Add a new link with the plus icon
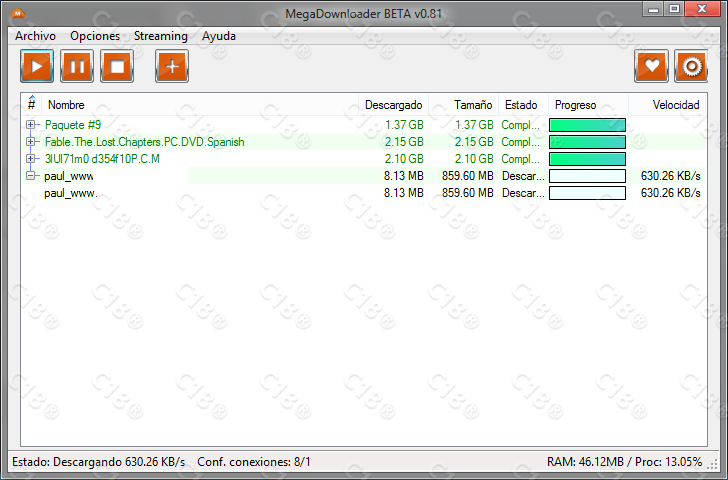The width and height of the screenshot is (728, 480). coord(172,67)
